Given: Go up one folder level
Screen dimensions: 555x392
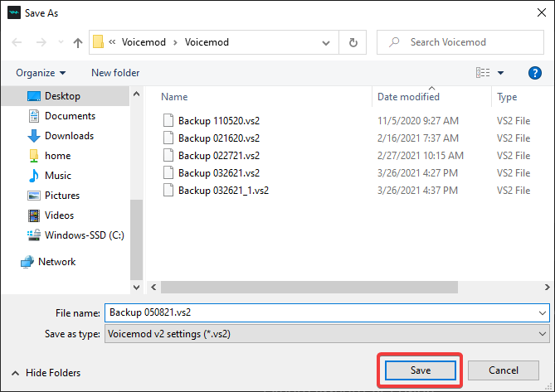Looking at the screenshot, I should 78,43.
